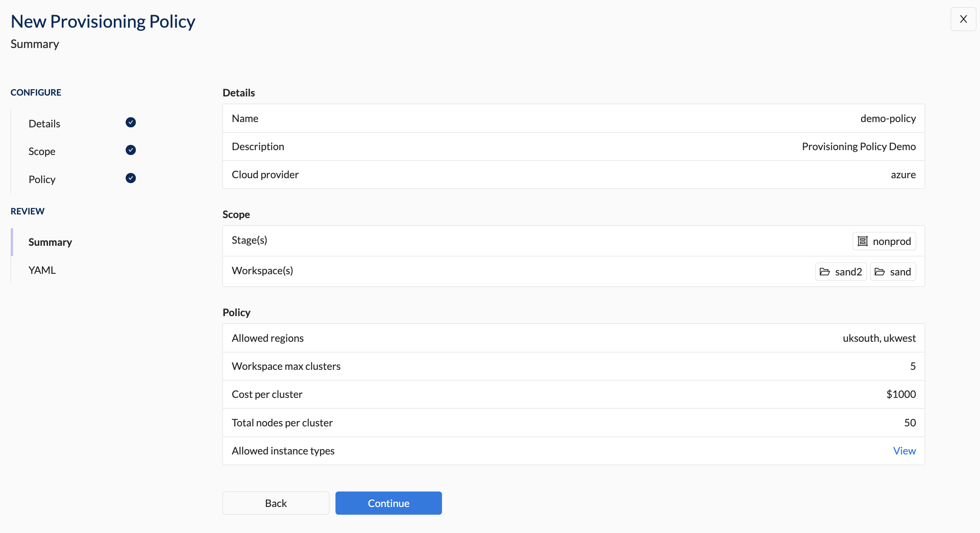The image size is (980, 533).
Task: Click the Continue button
Action: coord(388,503)
